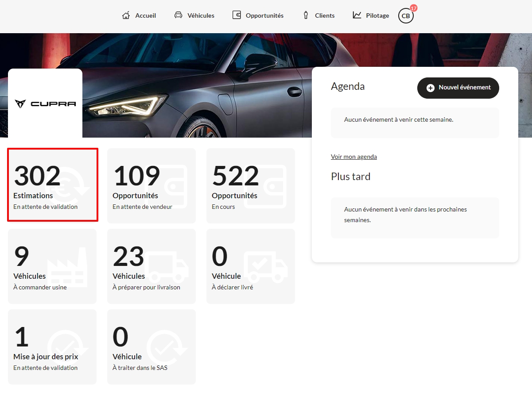The height and width of the screenshot is (400, 532).
Task: Click the notification badge showing 17
Action: click(414, 8)
